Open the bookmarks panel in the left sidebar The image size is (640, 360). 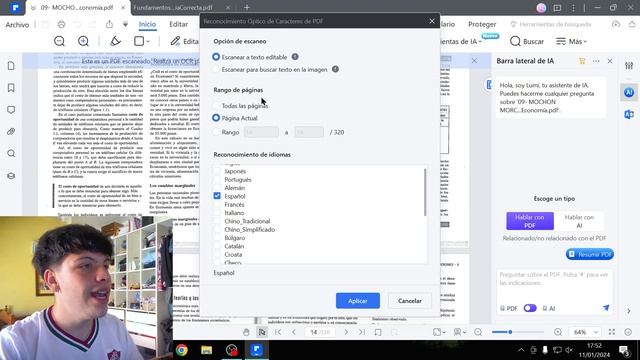coord(11,88)
